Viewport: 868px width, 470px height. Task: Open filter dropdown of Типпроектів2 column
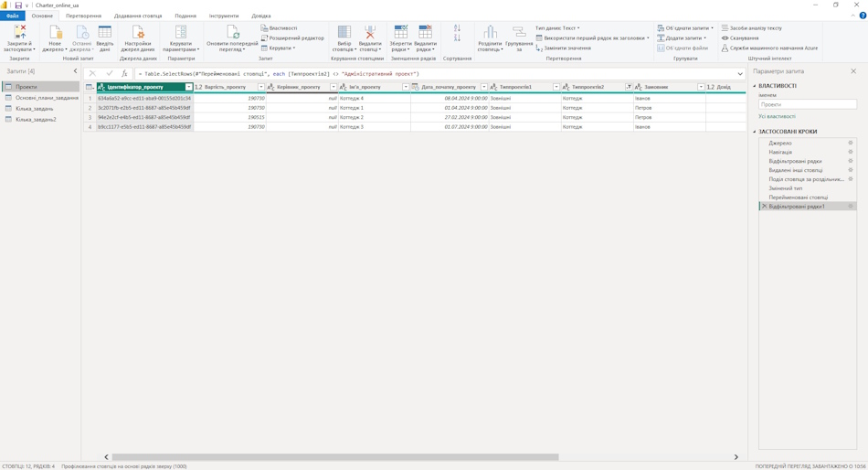[x=629, y=87]
